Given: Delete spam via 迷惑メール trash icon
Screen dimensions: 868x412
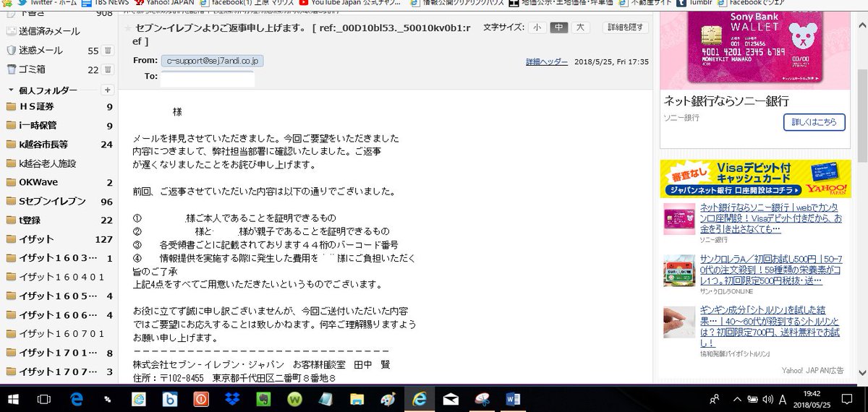Looking at the screenshot, I should click(x=108, y=51).
